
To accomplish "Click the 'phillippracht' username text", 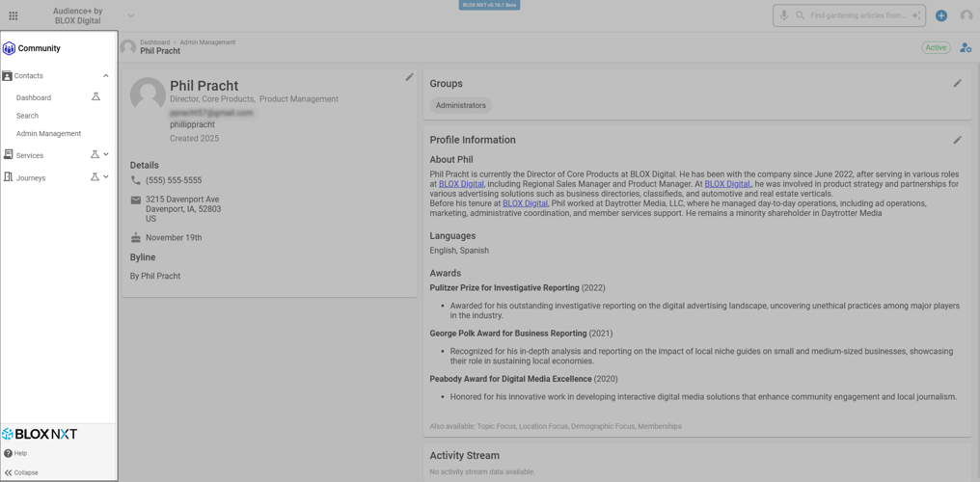I will click(193, 125).
